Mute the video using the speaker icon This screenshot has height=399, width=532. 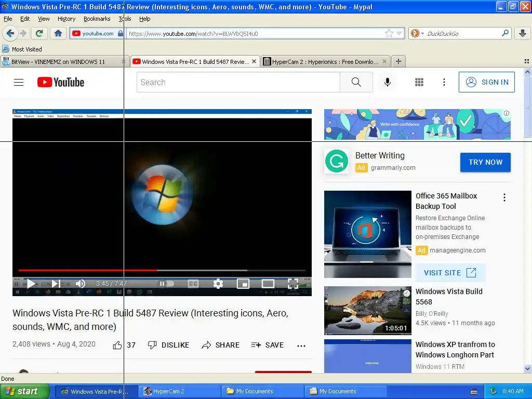(x=81, y=284)
